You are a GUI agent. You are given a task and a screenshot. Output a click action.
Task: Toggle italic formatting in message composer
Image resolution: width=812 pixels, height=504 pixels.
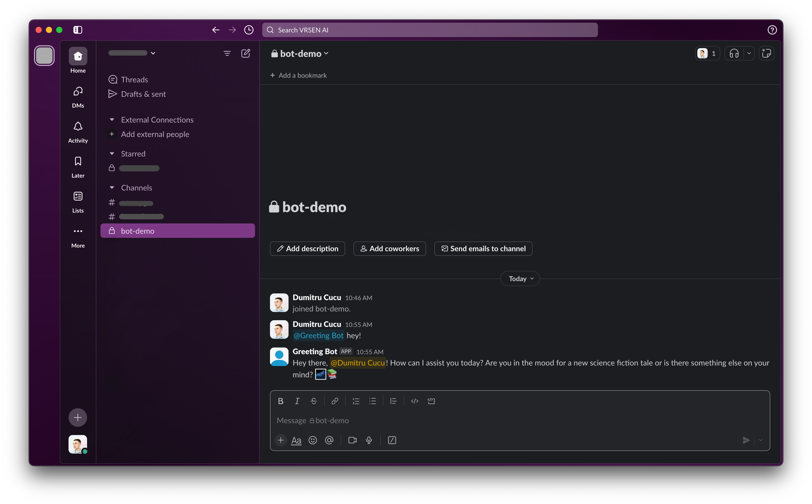point(297,401)
